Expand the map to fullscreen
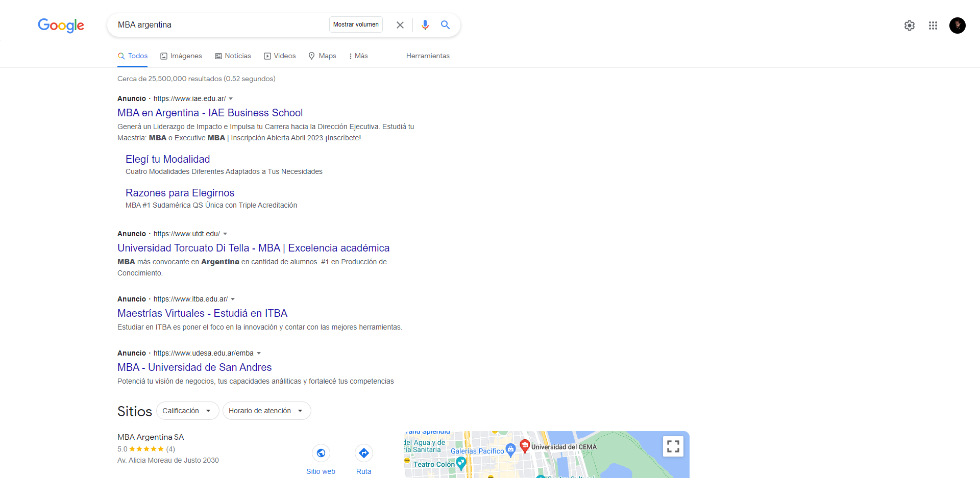980x478 pixels. [673, 446]
